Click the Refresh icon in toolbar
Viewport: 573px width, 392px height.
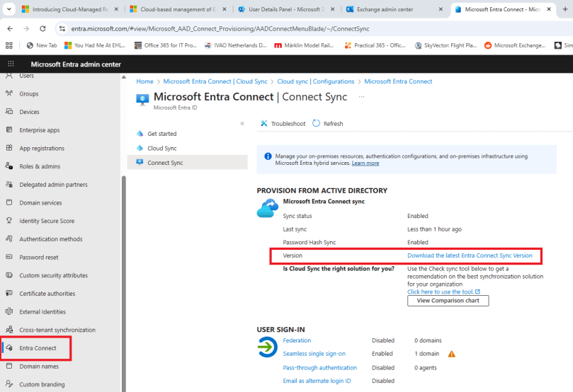316,123
